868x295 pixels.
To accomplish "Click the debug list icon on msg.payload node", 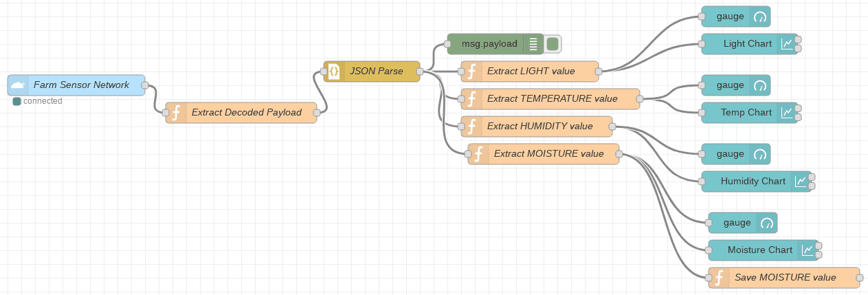I will (x=533, y=44).
